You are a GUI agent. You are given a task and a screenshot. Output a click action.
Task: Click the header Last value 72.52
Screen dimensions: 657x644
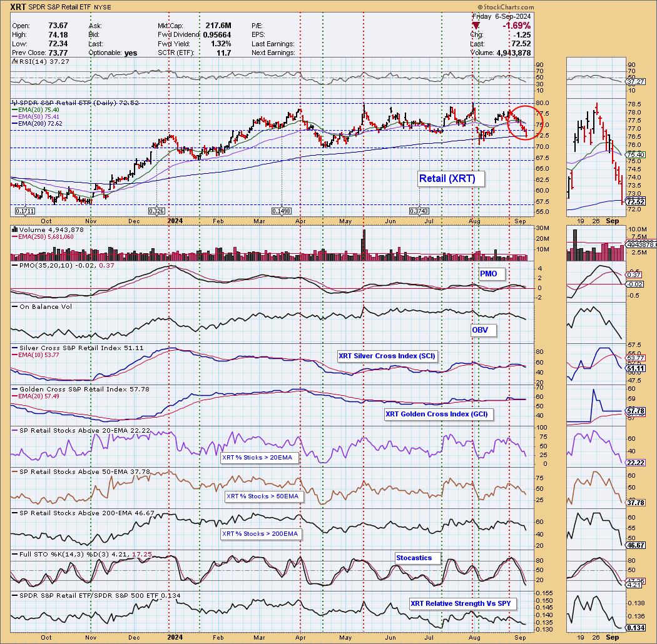(521, 44)
